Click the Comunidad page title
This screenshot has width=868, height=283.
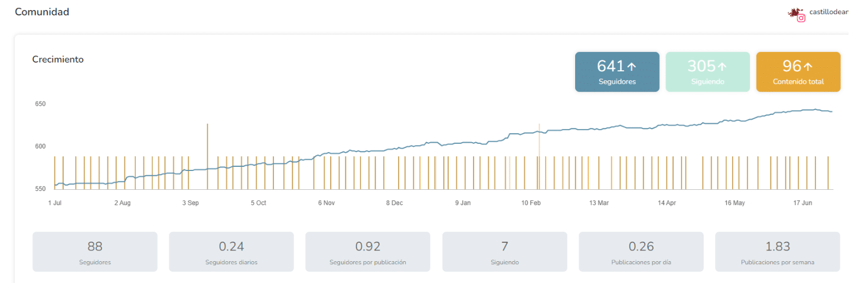point(42,12)
